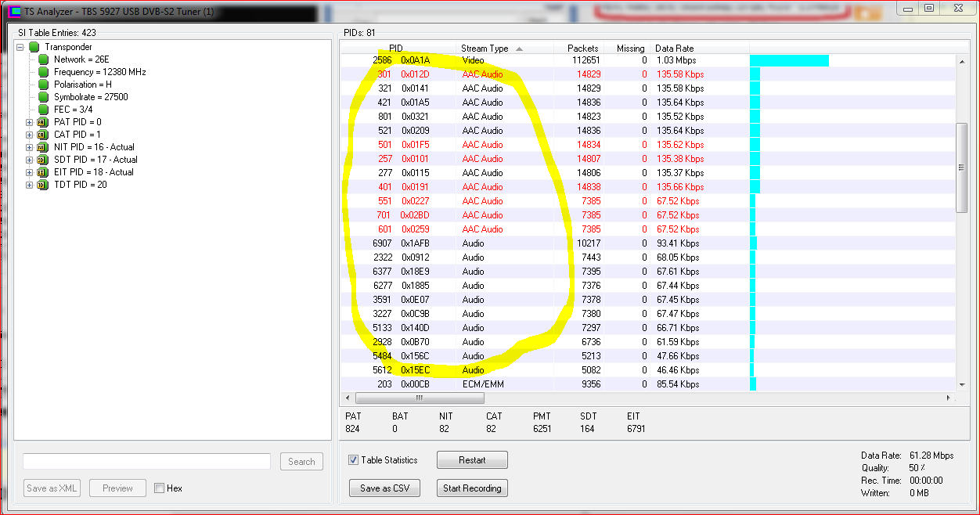The image size is (980, 515).
Task: Click the TDT PID table icon
Action: [43, 185]
